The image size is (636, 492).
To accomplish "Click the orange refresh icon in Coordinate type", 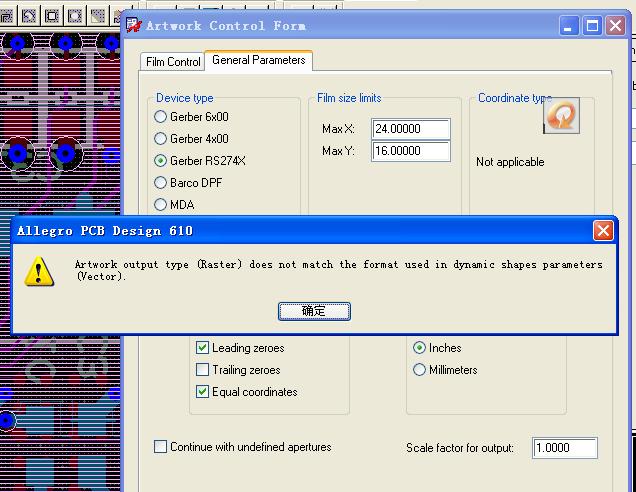I will click(561, 116).
